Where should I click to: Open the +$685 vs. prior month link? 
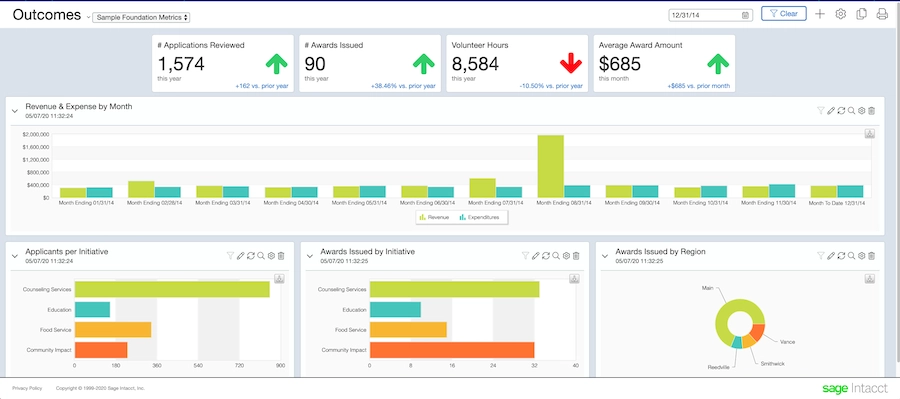point(699,86)
